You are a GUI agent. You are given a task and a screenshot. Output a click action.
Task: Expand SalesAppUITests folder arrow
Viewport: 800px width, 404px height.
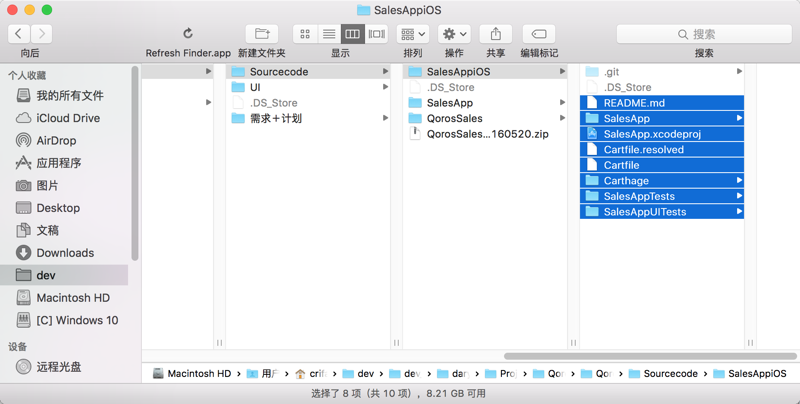739,212
